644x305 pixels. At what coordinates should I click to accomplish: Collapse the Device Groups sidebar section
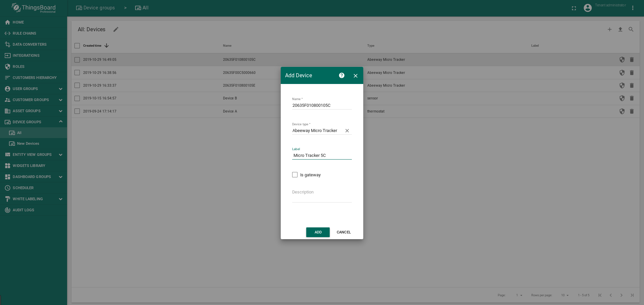point(60,122)
